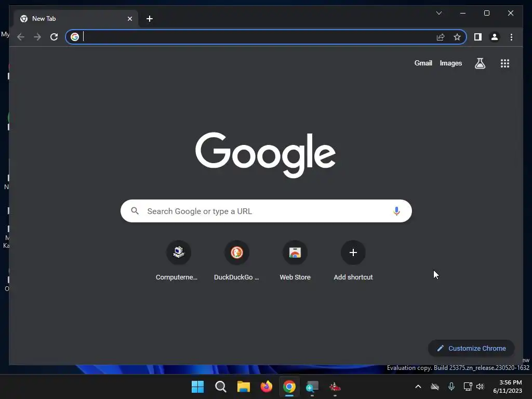This screenshot has width=532, height=399.
Task: Click the back navigation arrow
Action: (21, 37)
